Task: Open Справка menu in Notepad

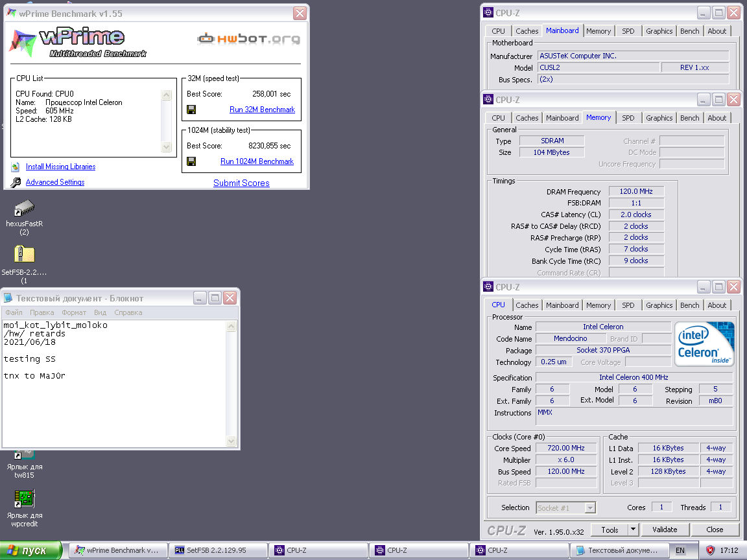Action: [128, 312]
